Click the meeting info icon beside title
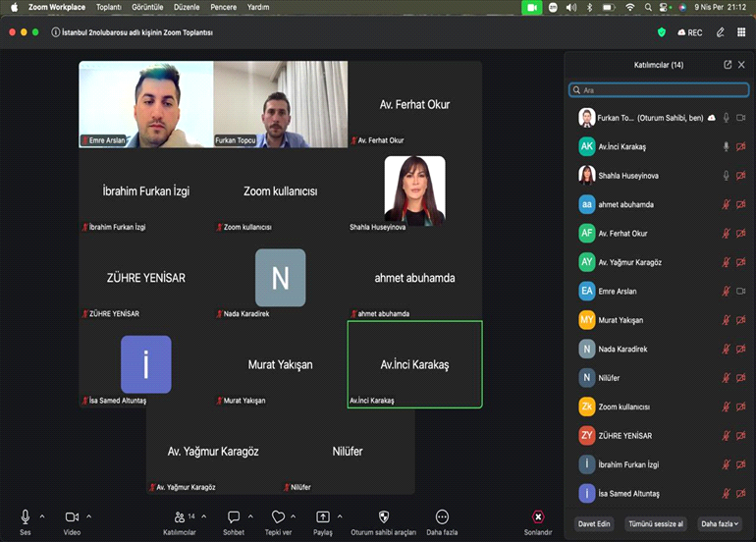The image size is (756, 542). tap(56, 32)
